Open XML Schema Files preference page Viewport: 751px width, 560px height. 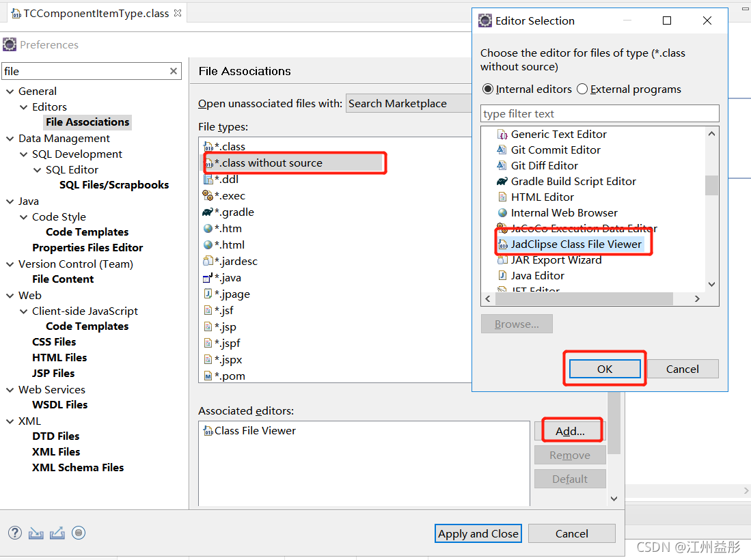(78, 468)
